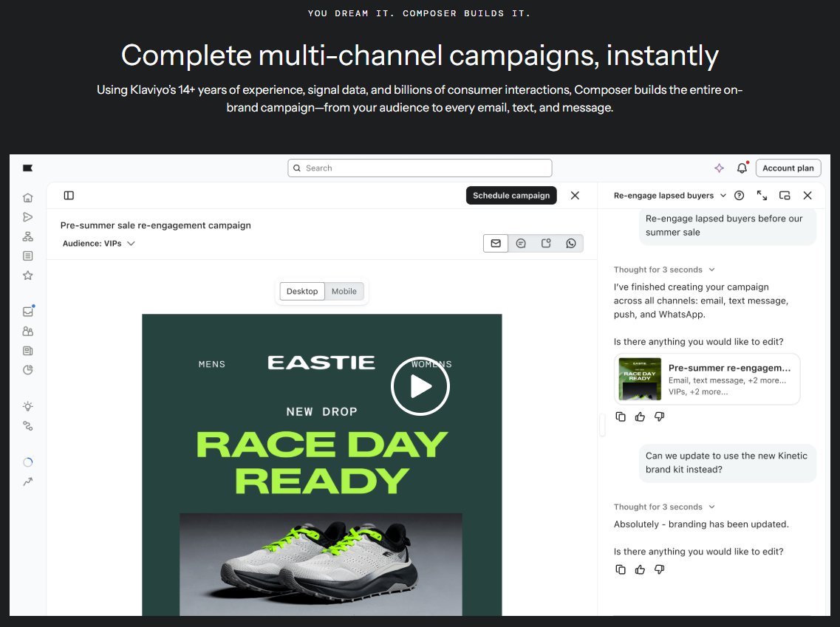Expand the second Thought for 3 seconds

pos(664,507)
